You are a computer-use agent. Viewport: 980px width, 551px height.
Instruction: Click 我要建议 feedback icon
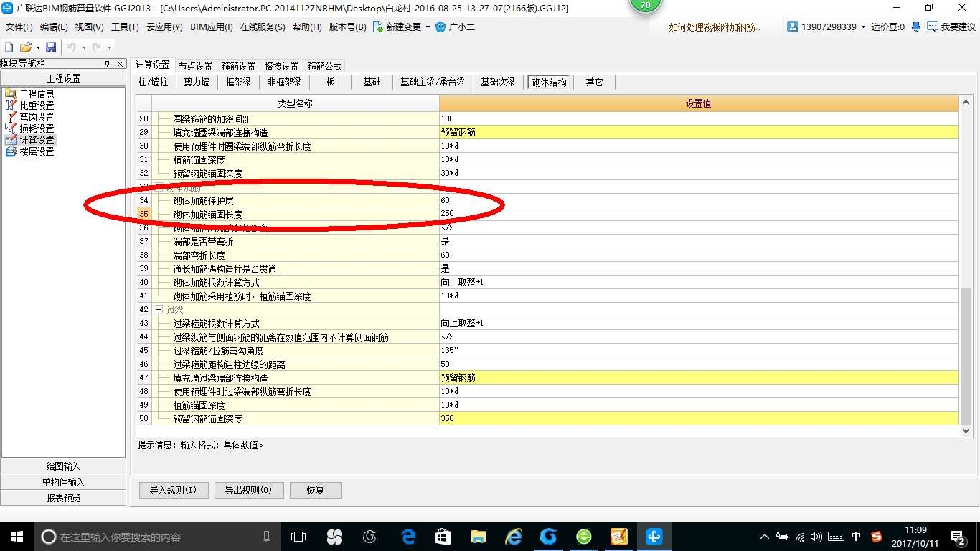click(x=951, y=27)
